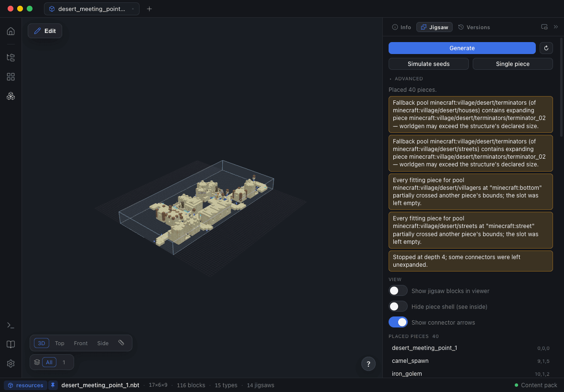
Task: Click the pin icon in status bar
Action: coord(53,385)
